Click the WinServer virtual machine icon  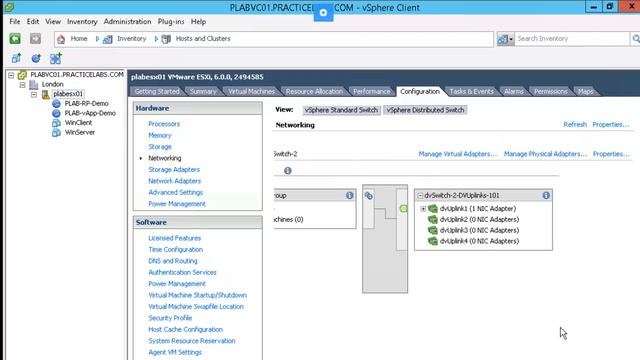tap(56, 133)
